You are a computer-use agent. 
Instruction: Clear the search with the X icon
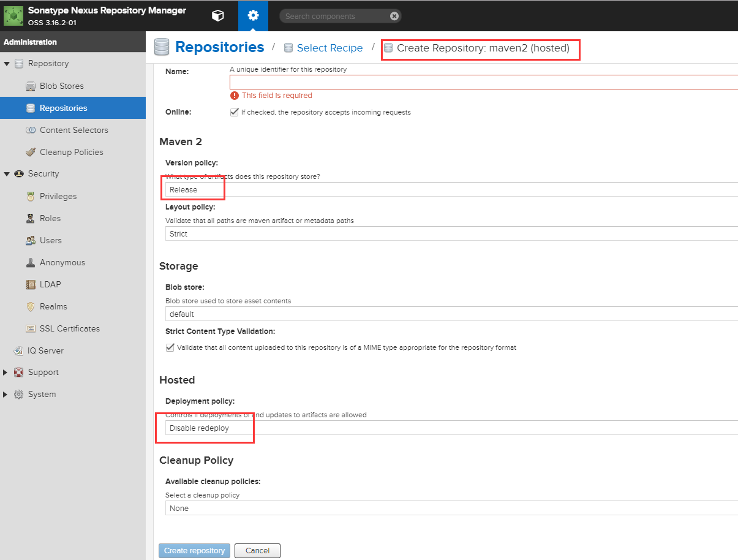point(394,16)
